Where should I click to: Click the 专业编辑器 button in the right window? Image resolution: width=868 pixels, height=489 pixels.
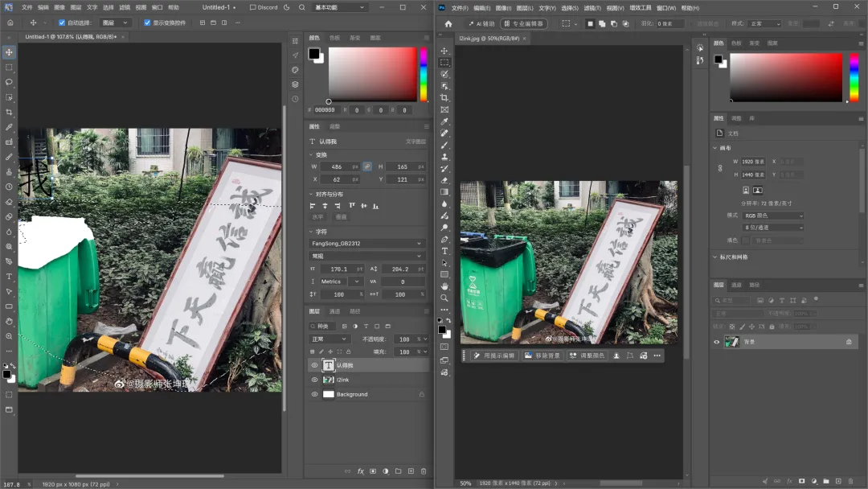[x=524, y=24]
